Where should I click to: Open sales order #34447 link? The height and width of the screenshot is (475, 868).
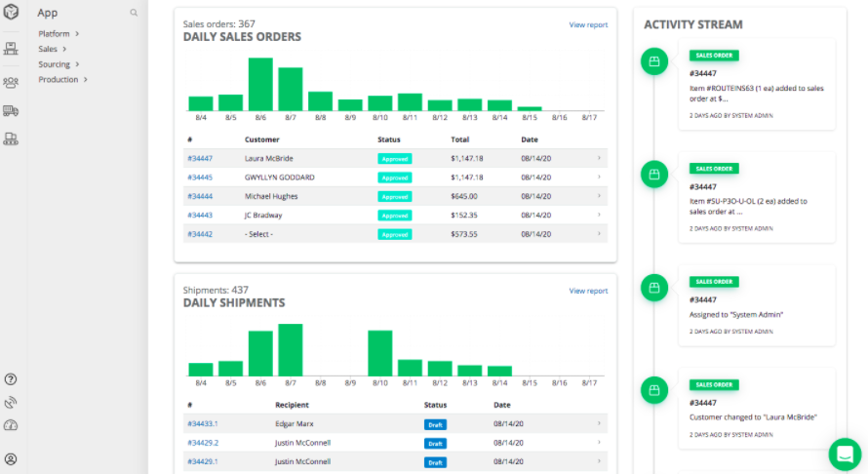pyautogui.click(x=200, y=158)
